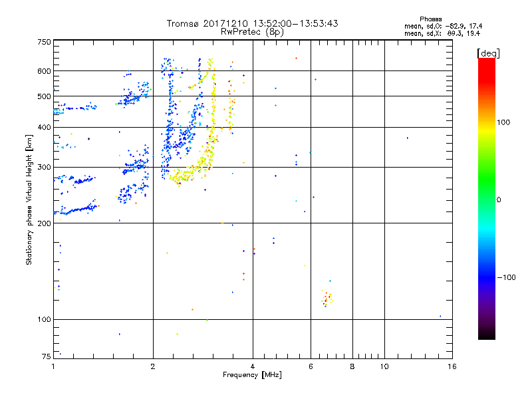Click the 'mean, sd,X: 89.3, 19.4' text
Image resolution: width=532 pixels, height=399 pixels.
442,33
